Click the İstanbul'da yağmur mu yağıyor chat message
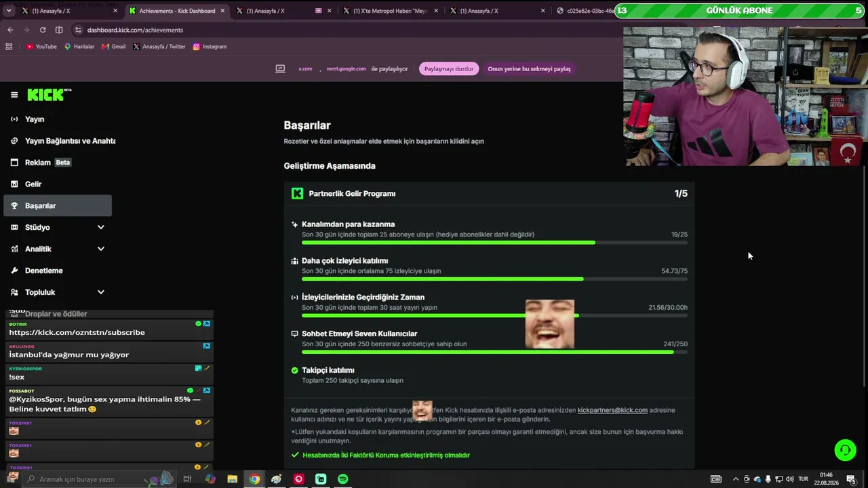The width and height of the screenshot is (868, 488). point(68,355)
